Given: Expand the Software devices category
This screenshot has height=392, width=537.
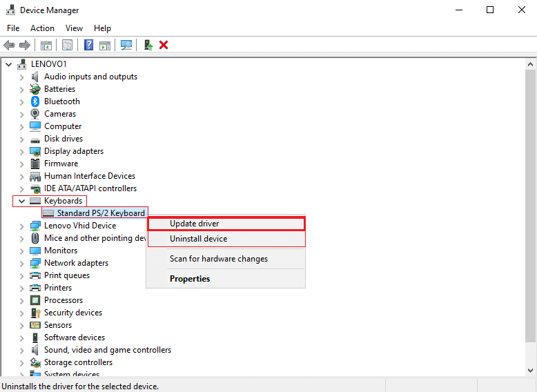Looking at the screenshot, I should pyautogui.click(x=21, y=338).
